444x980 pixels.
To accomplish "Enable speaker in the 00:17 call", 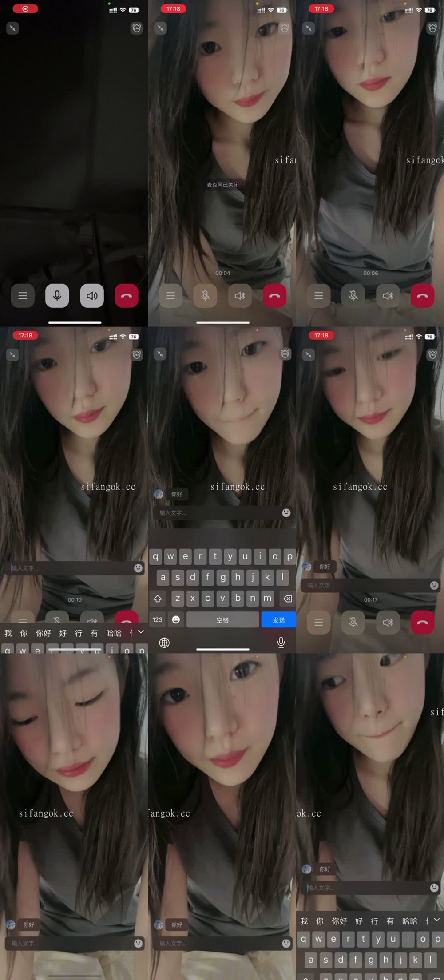I will coord(388,622).
